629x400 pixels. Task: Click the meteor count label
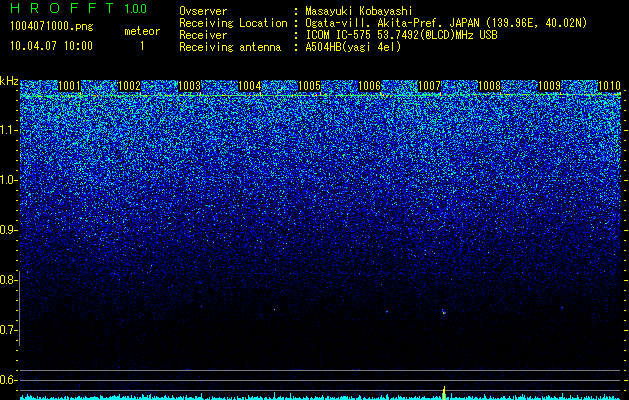point(142,31)
